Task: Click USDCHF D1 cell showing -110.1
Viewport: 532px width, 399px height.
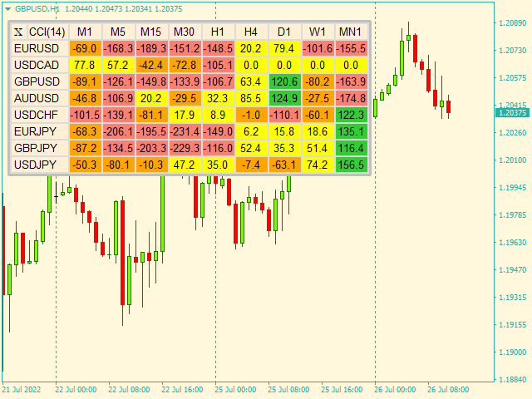Action: click(284, 115)
